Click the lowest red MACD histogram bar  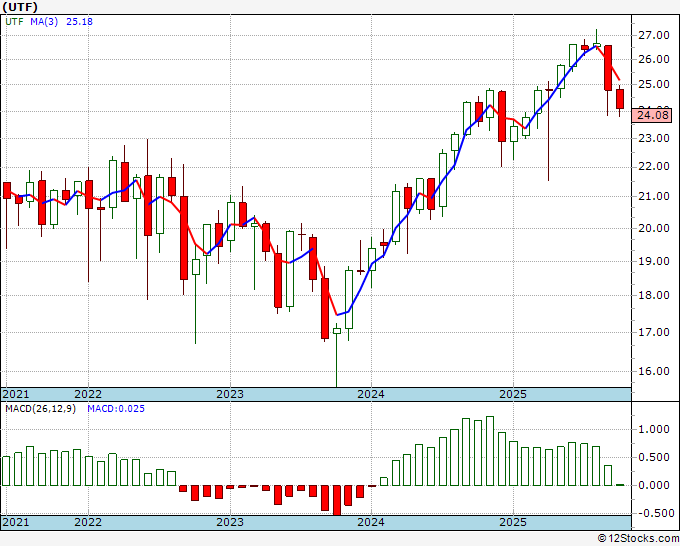point(337,500)
